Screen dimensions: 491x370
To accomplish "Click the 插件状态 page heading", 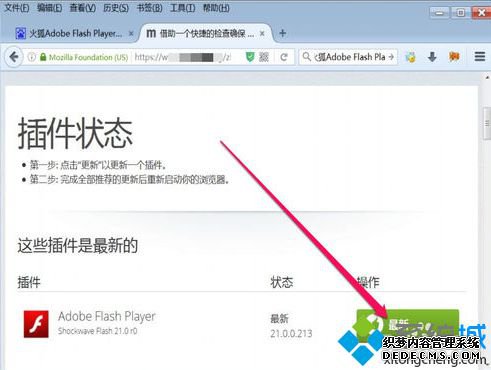I will pyautogui.click(x=75, y=134).
